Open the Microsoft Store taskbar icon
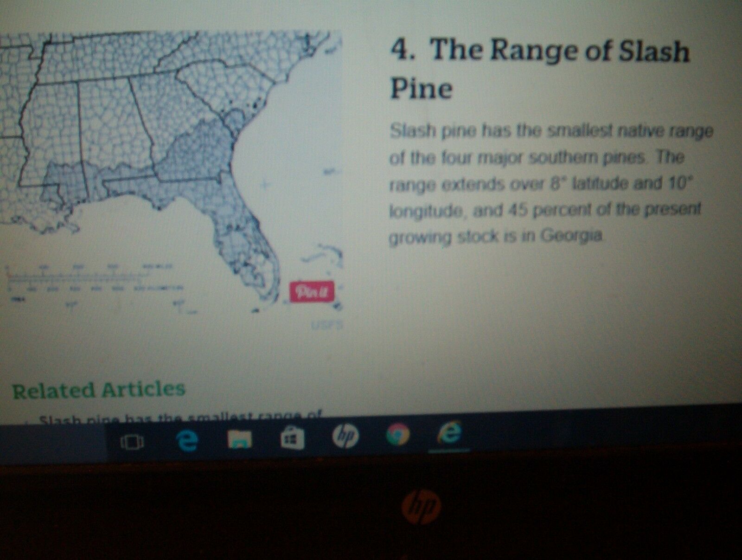Viewport: 742px width, 560px height. [x=292, y=438]
